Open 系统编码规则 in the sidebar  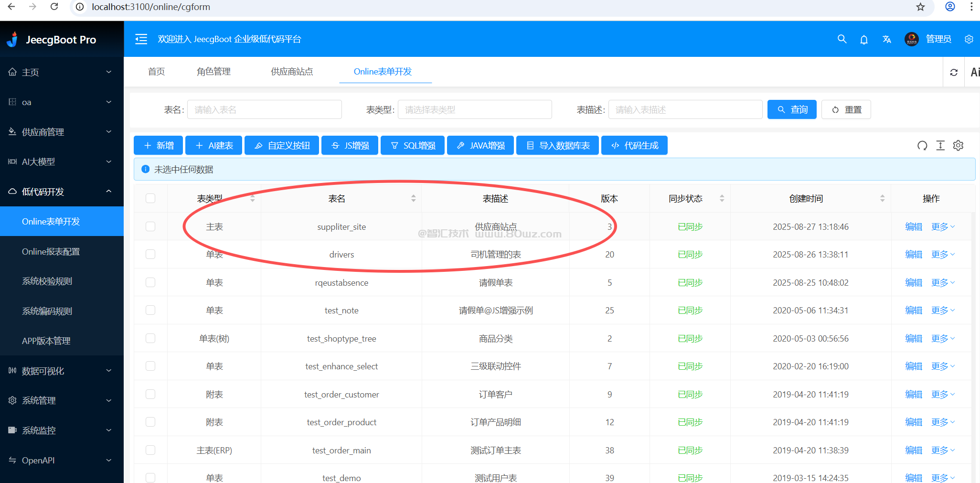point(62,311)
